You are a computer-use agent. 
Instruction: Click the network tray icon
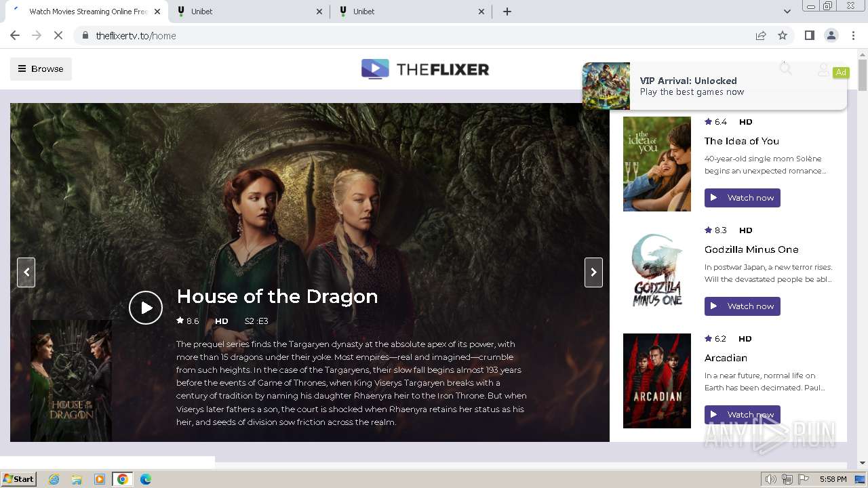tap(787, 479)
